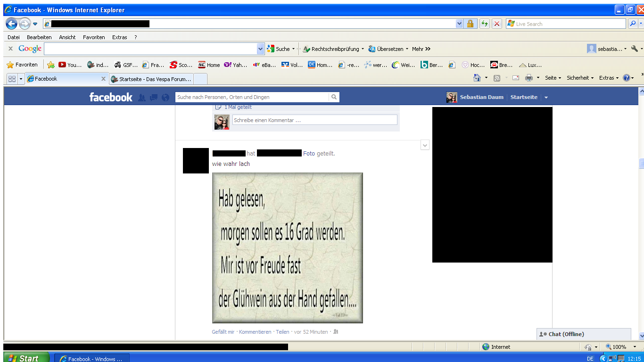This screenshot has width=644, height=362.
Task: Open the YouTube favorites bar shortcut
Action: point(70,65)
